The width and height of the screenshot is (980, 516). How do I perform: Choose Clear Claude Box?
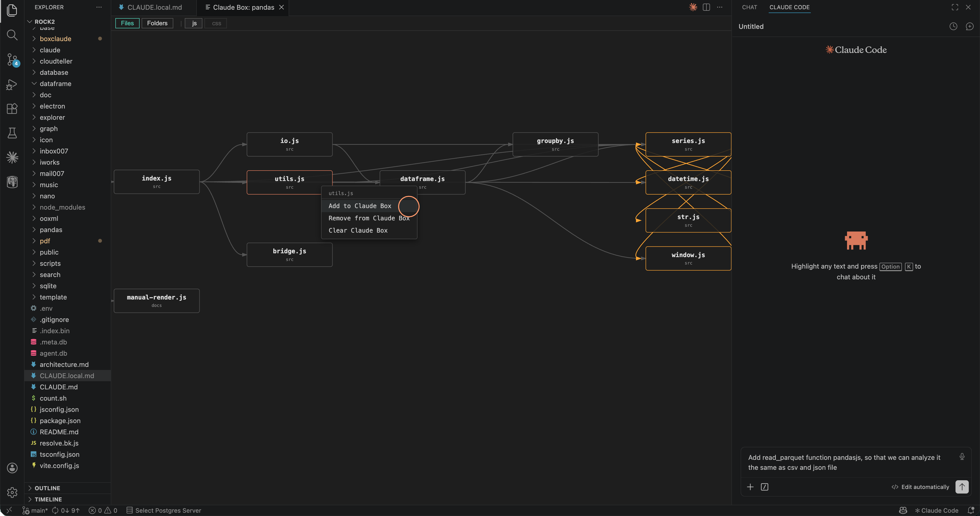point(369,230)
